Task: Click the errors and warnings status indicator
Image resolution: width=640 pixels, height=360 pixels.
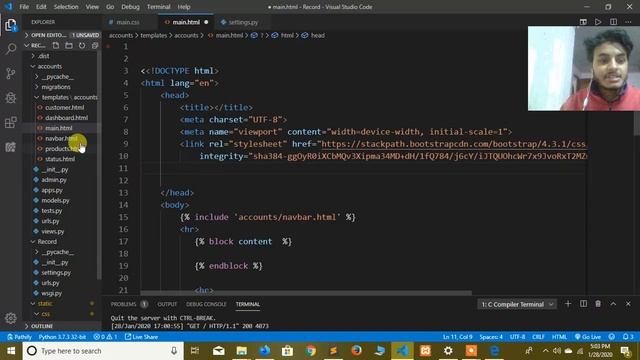Action: click(x=105, y=337)
